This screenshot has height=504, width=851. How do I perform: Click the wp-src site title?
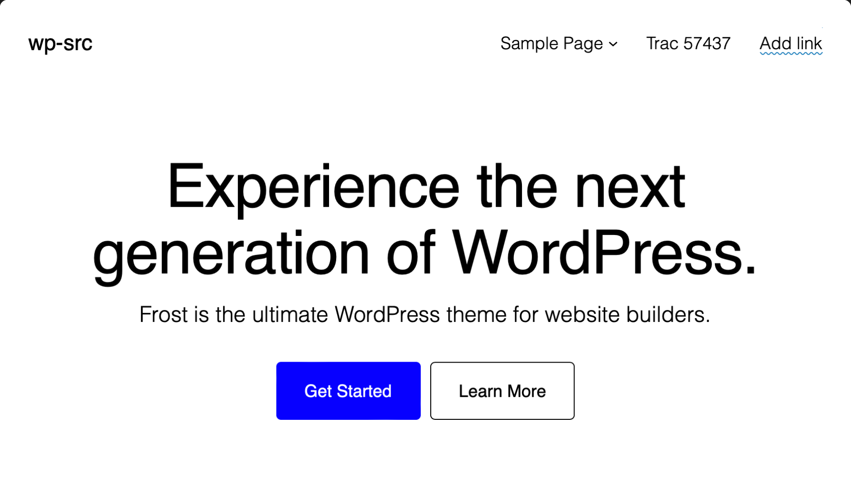pyautogui.click(x=60, y=43)
